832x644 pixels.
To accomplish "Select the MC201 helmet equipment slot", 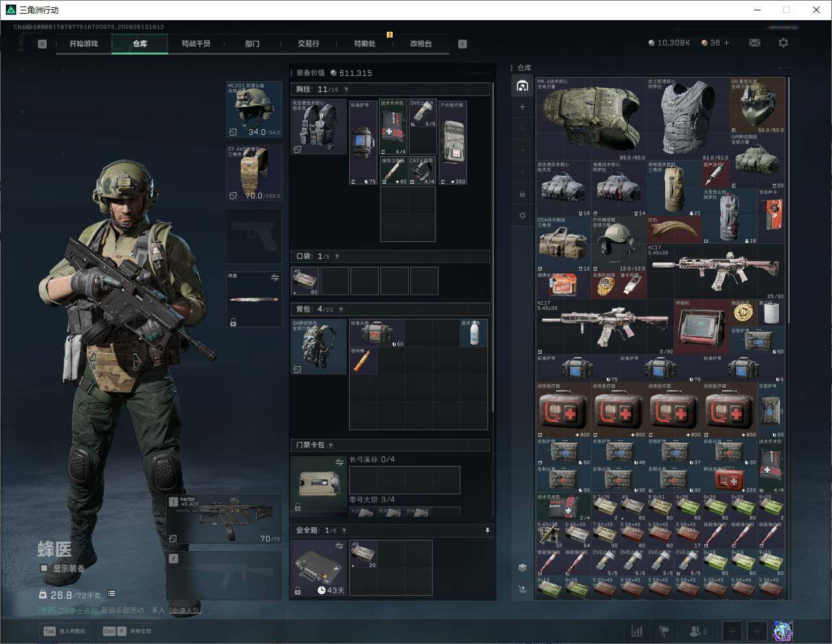I will (254, 109).
